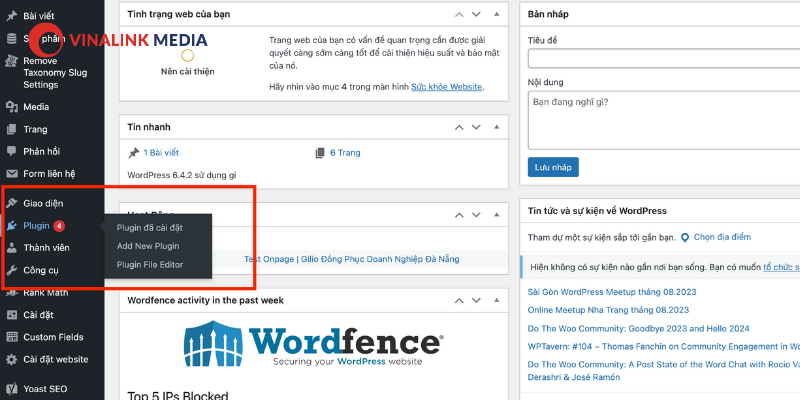This screenshot has width=800, height=400.
Task: Click the Custom Fields grid icon
Action: [11, 337]
